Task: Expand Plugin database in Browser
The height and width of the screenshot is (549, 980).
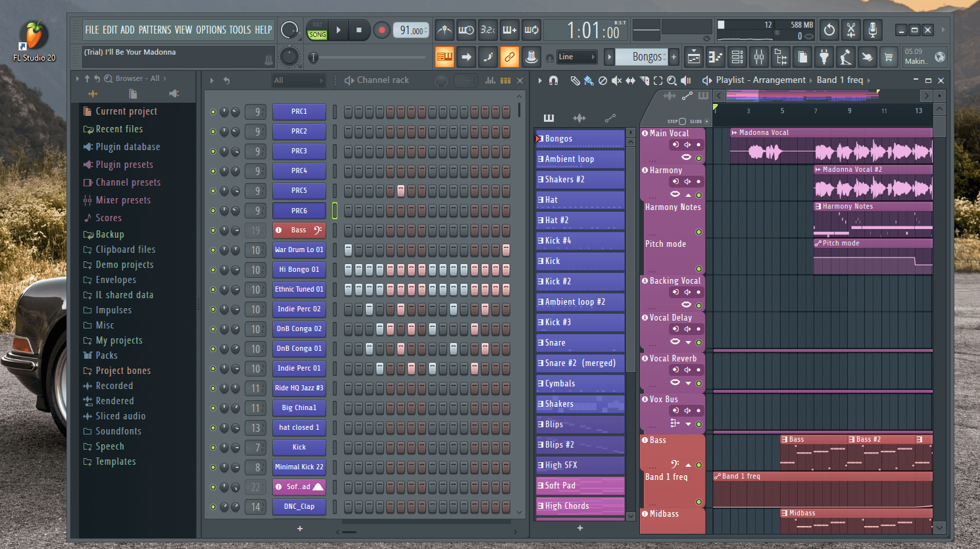Action: tap(121, 147)
